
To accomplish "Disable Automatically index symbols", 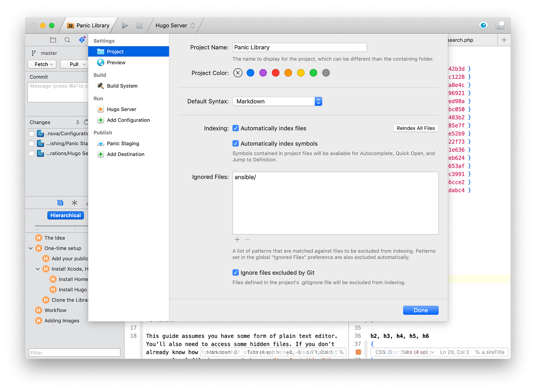I will click(236, 143).
